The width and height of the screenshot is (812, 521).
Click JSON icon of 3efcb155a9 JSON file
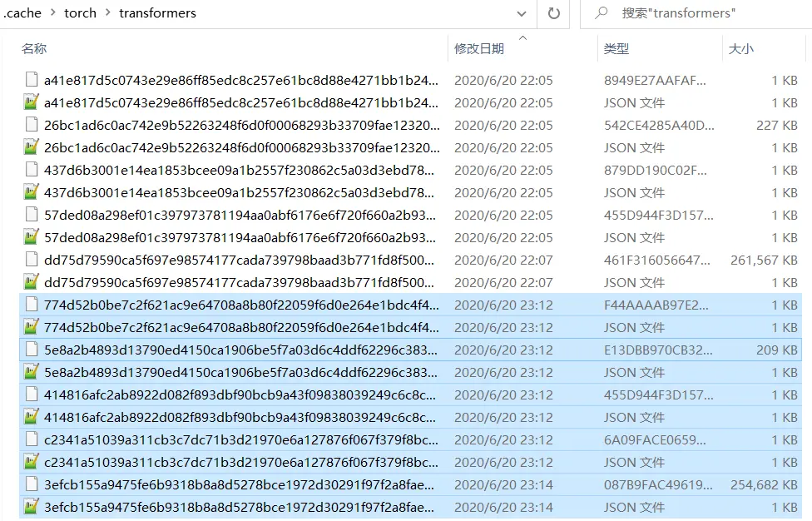coord(32,507)
